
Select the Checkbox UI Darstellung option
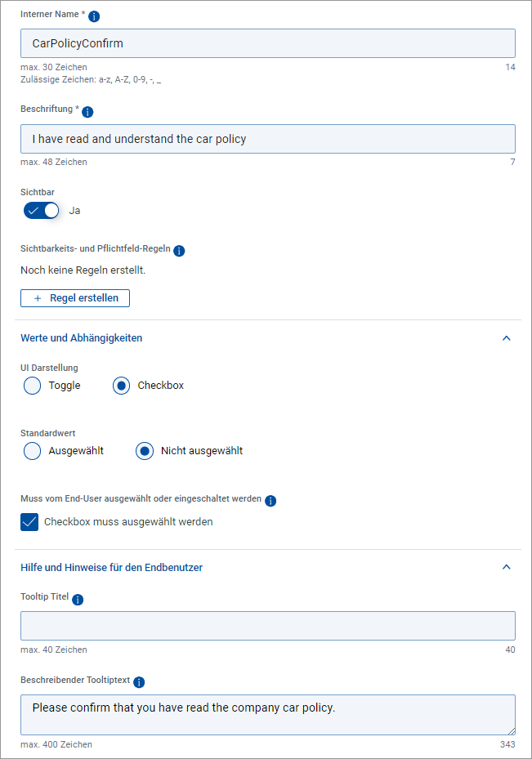pos(122,386)
